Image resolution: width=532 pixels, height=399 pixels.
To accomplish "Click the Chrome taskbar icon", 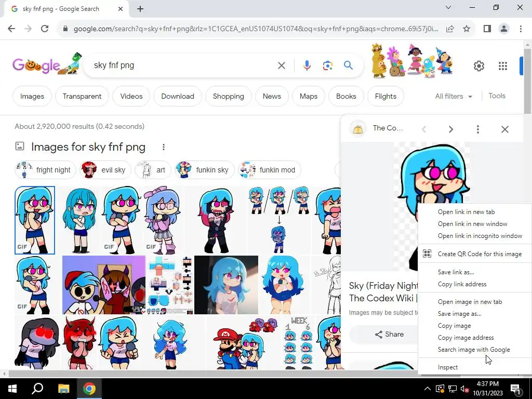I will [89, 389].
